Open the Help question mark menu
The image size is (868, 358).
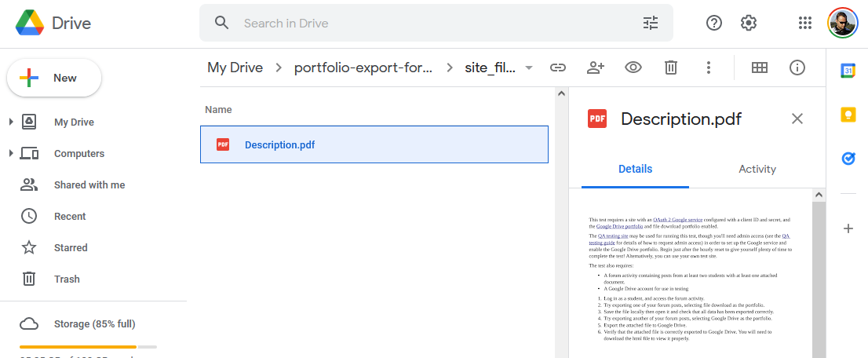(x=714, y=23)
